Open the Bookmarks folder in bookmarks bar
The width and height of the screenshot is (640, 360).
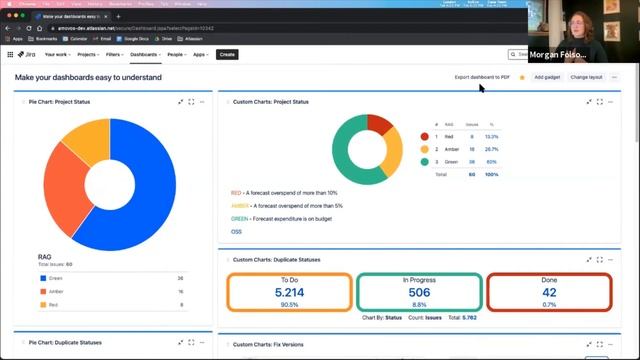(43, 39)
